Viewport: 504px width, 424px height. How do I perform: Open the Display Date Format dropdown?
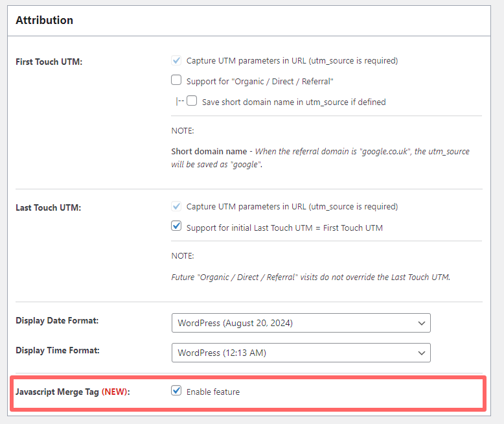pos(301,323)
